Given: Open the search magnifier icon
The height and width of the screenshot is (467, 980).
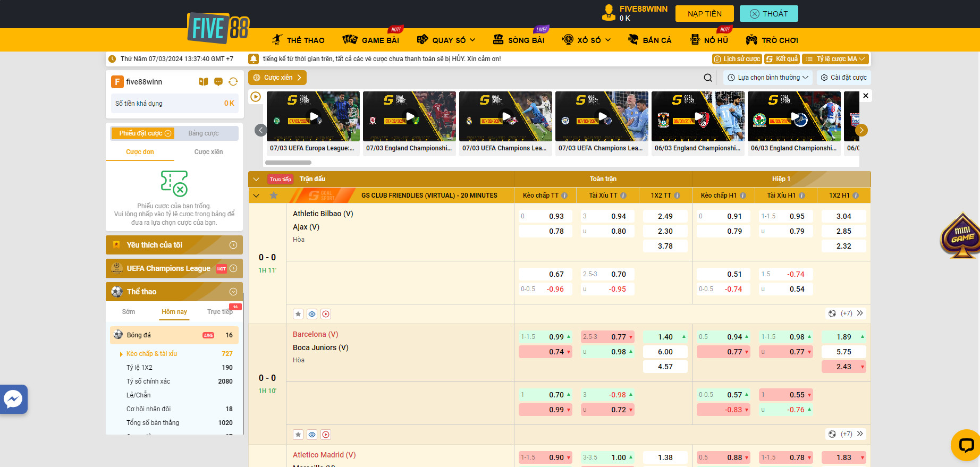Looking at the screenshot, I should (708, 78).
